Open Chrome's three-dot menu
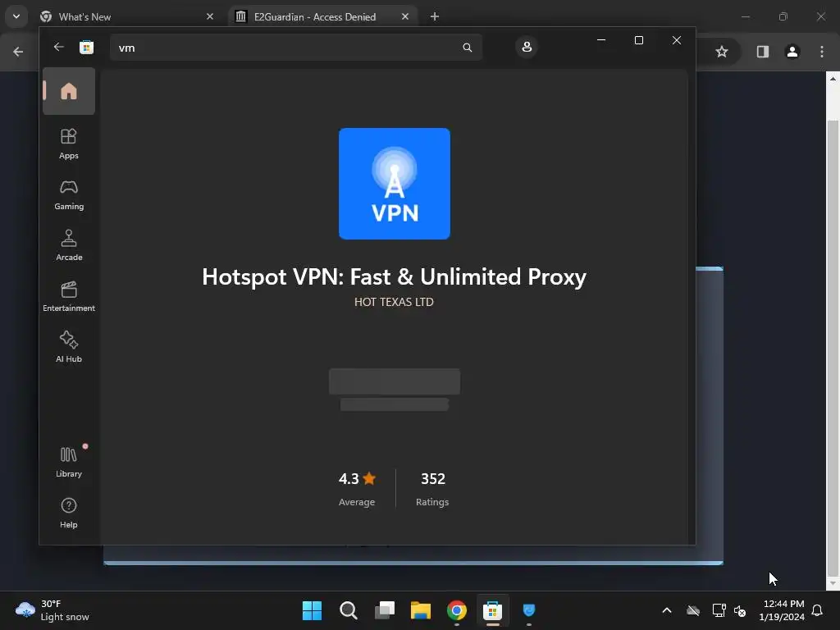Image resolution: width=840 pixels, height=630 pixels. (x=822, y=52)
